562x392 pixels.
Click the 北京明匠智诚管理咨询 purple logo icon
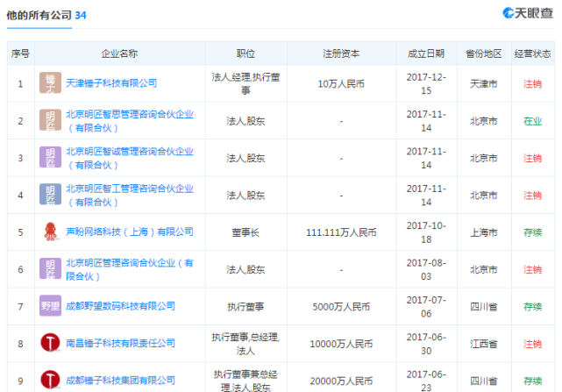(50, 157)
